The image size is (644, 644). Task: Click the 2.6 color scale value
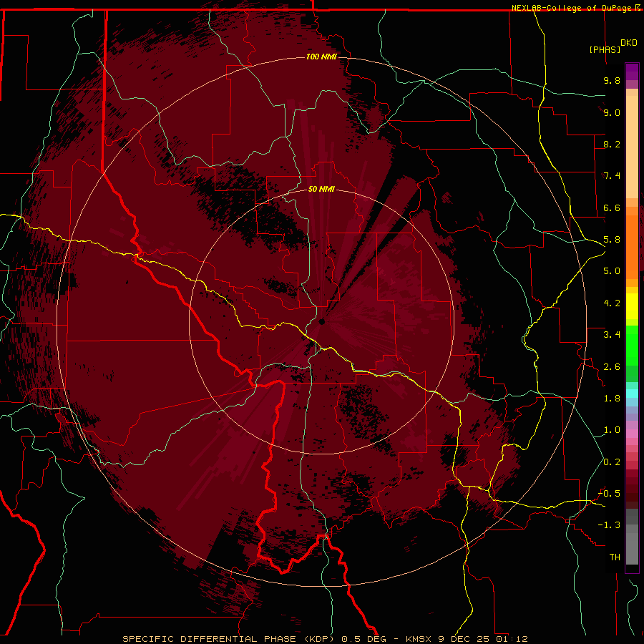(612, 367)
